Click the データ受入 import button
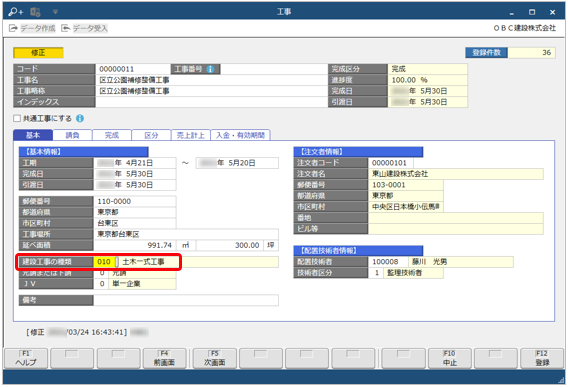This screenshot has height=387, width=568. coord(85,28)
